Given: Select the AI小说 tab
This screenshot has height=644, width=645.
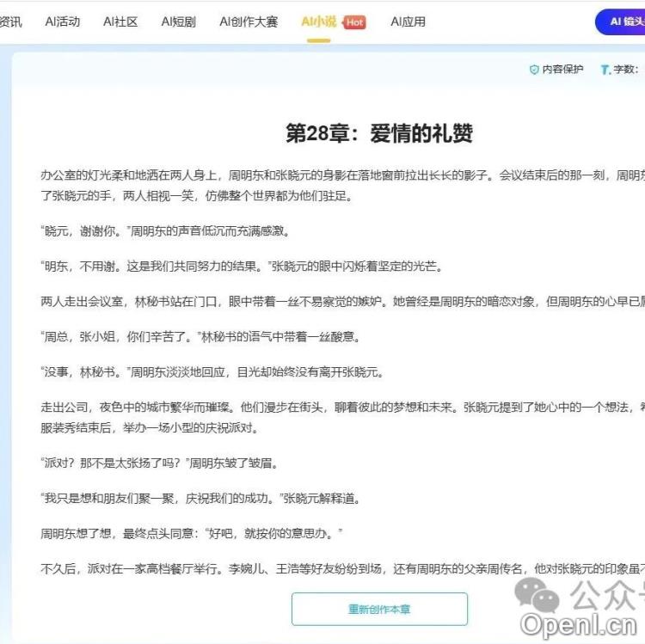Looking at the screenshot, I should (x=319, y=21).
